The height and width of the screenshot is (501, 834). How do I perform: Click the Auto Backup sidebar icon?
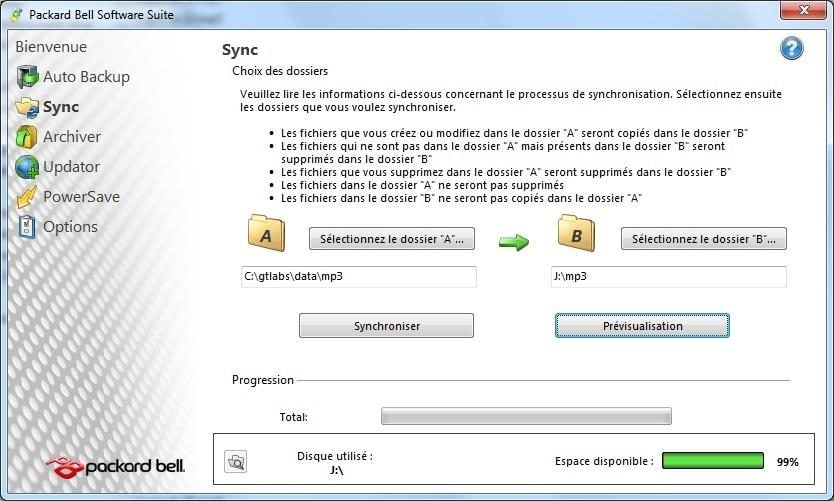pyautogui.click(x=27, y=77)
